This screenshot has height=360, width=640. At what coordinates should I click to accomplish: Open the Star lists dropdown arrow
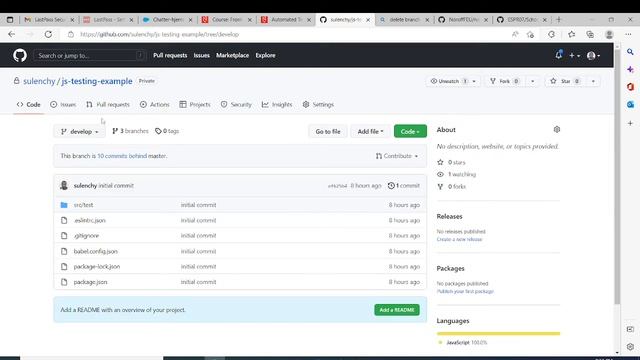593,81
